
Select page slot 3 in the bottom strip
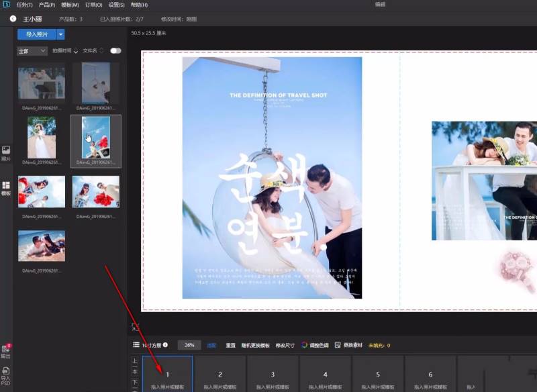(x=273, y=375)
